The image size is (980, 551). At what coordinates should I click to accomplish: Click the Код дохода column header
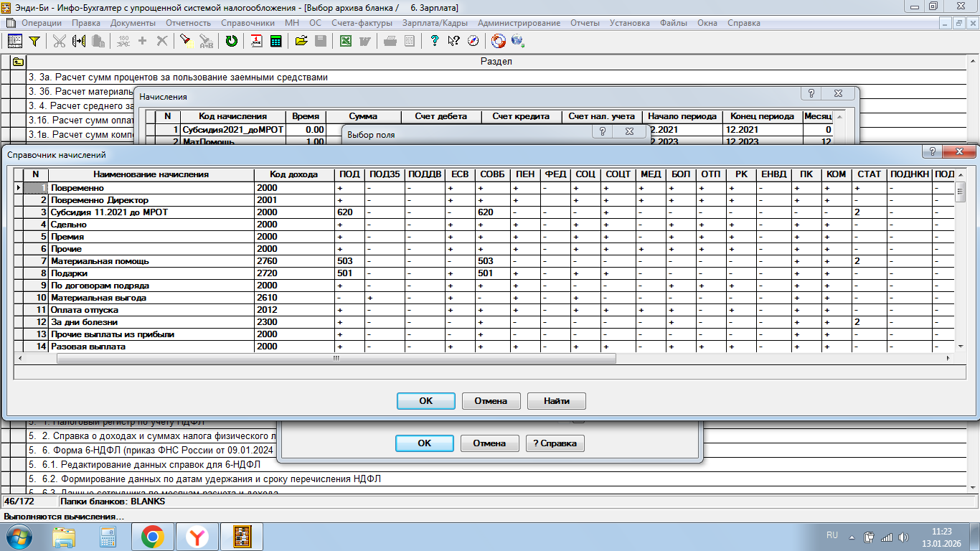(x=293, y=174)
